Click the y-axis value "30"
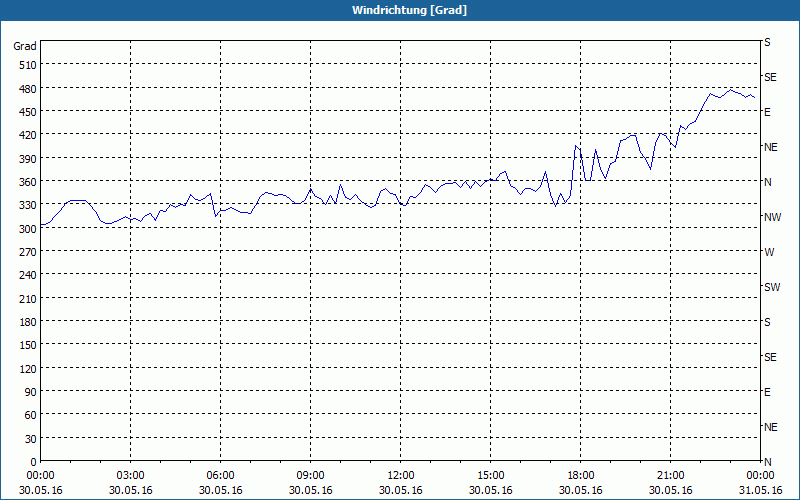Image resolution: width=800 pixels, height=500 pixels. [x=31, y=439]
